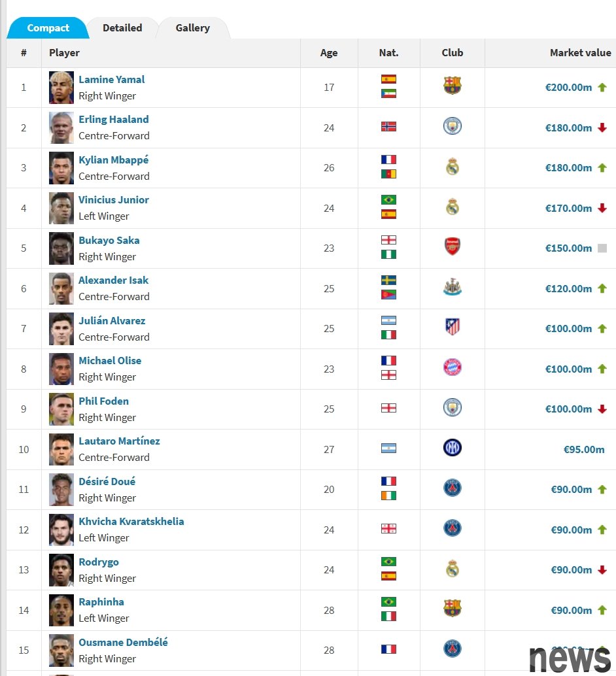The image size is (616, 676).
Task: Open Phil Foden player link
Action: click(x=103, y=401)
